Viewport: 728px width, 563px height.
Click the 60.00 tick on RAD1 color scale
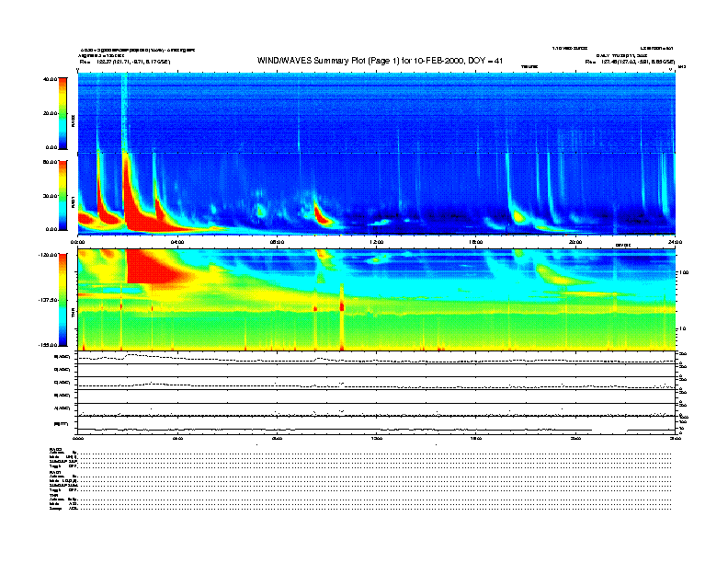[x=50, y=162]
